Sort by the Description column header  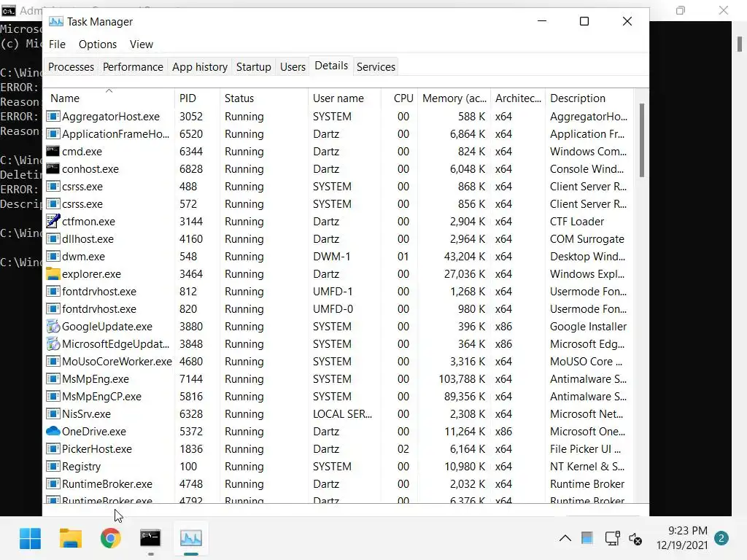point(589,98)
